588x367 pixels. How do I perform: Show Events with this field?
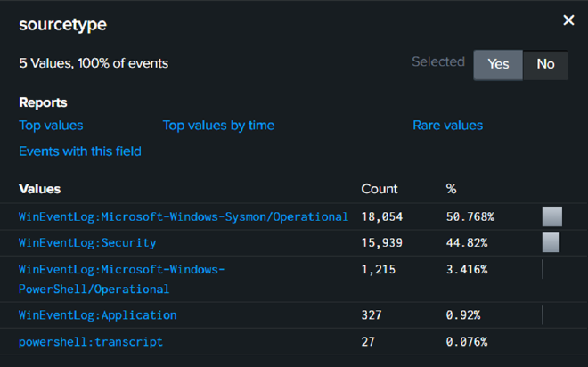pyautogui.click(x=79, y=151)
